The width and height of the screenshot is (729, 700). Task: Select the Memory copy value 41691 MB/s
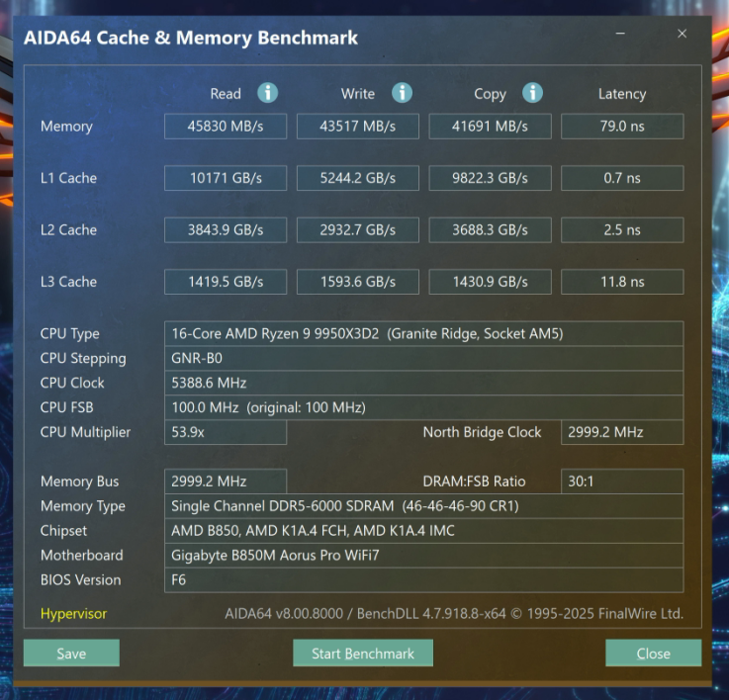(x=490, y=127)
